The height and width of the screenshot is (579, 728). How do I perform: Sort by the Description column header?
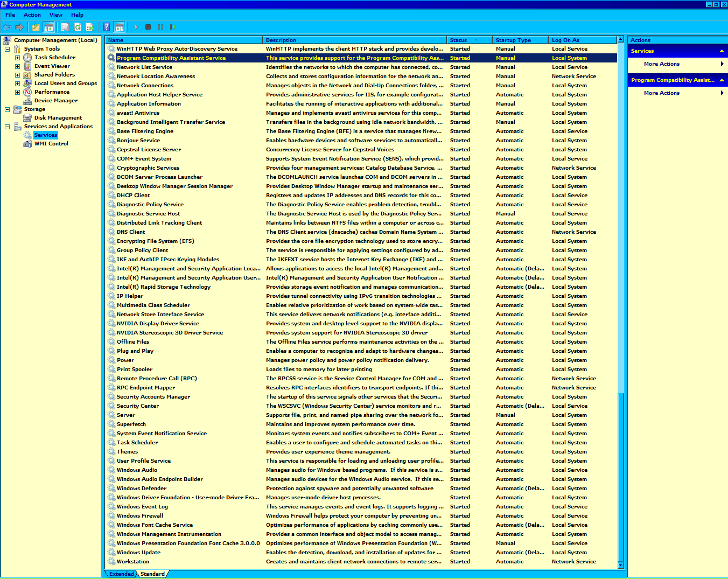(x=355, y=40)
